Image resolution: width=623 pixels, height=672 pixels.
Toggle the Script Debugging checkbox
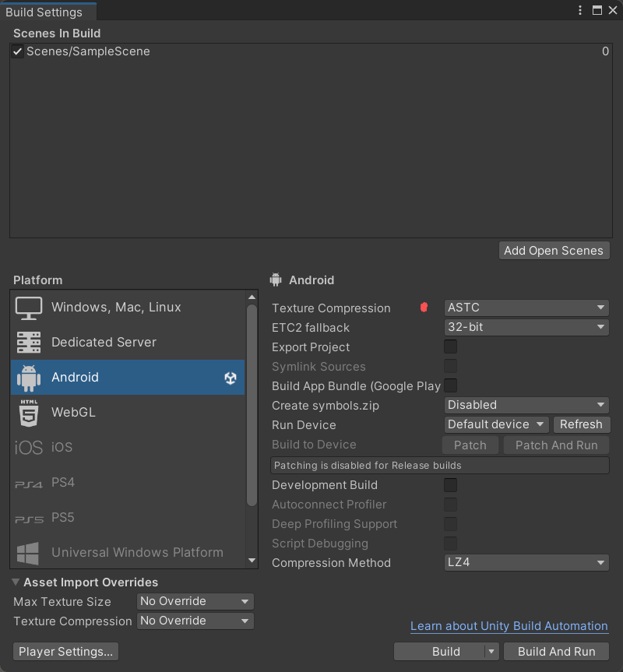pyautogui.click(x=450, y=543)
